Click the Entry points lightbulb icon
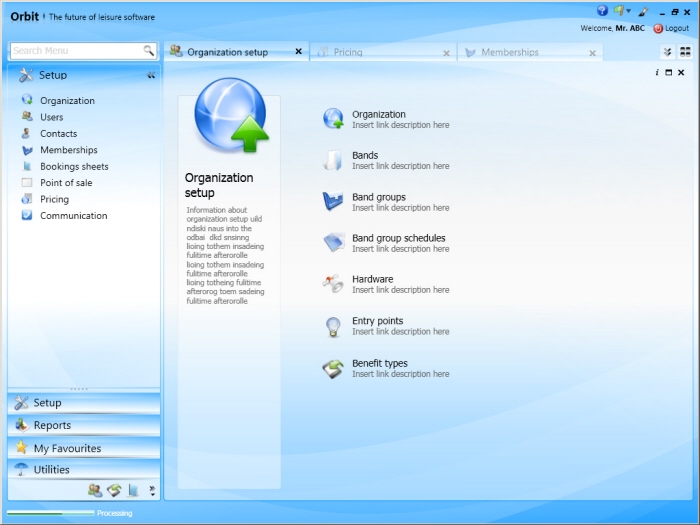 [333, 326]
